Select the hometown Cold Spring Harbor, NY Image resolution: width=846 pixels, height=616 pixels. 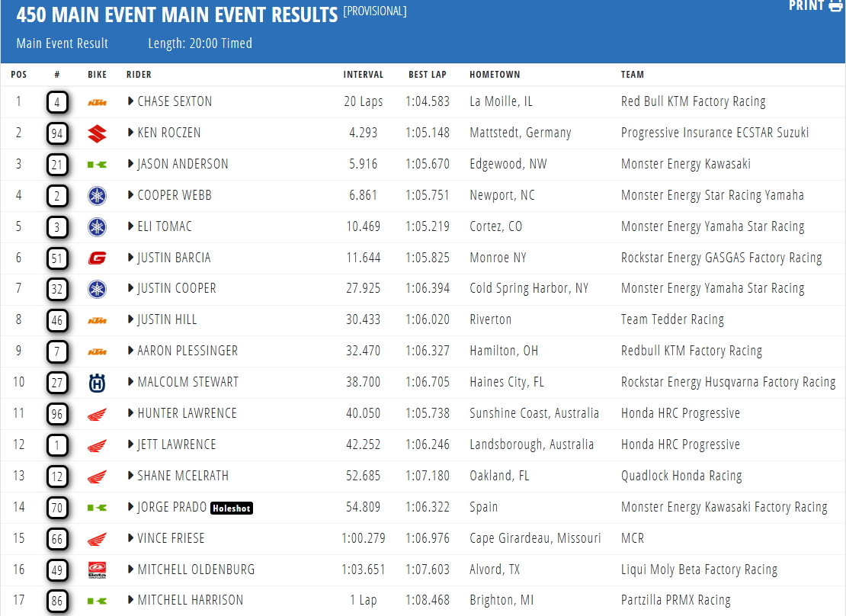point(529,288)
